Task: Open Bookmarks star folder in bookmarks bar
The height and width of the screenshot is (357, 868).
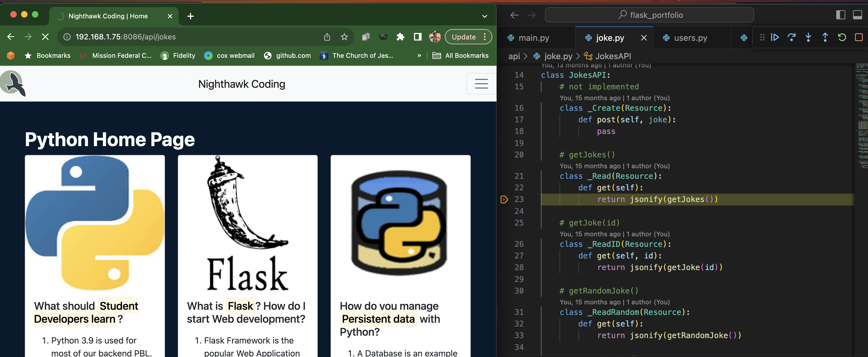Action: (x=48, y=56)
